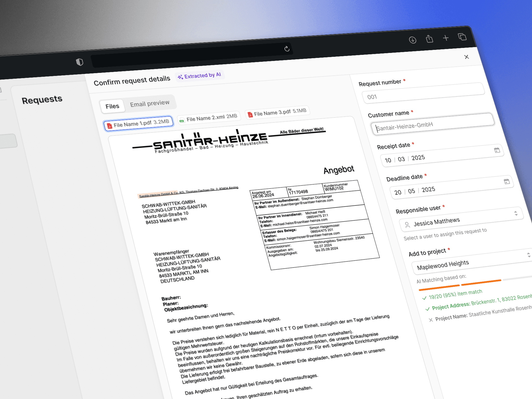Image resolution: width=532 pixels, height=399 pixels.
Task: Open the Receipt date calendar icon
Action: [x=497, y=150]
